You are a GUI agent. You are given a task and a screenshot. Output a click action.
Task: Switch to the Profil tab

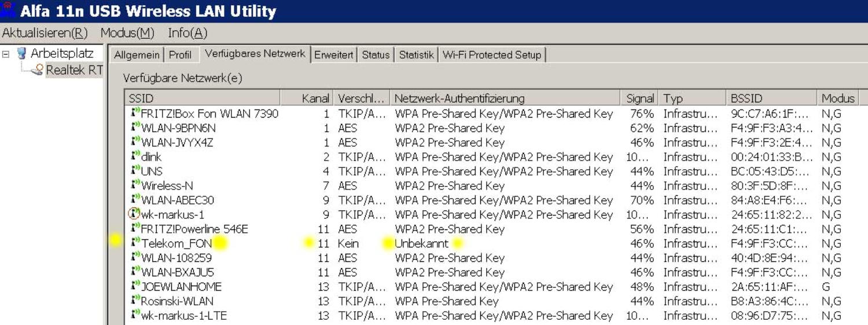point(180,55)
